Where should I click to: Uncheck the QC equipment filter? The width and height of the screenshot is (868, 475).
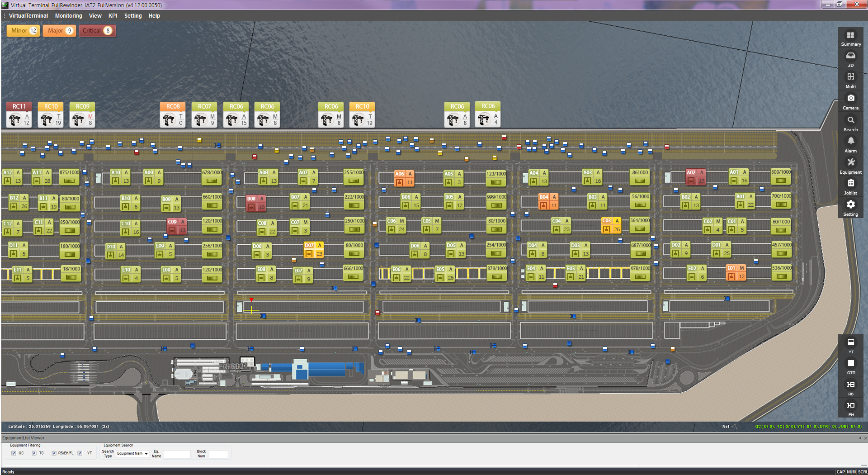(x=14, y=453)
